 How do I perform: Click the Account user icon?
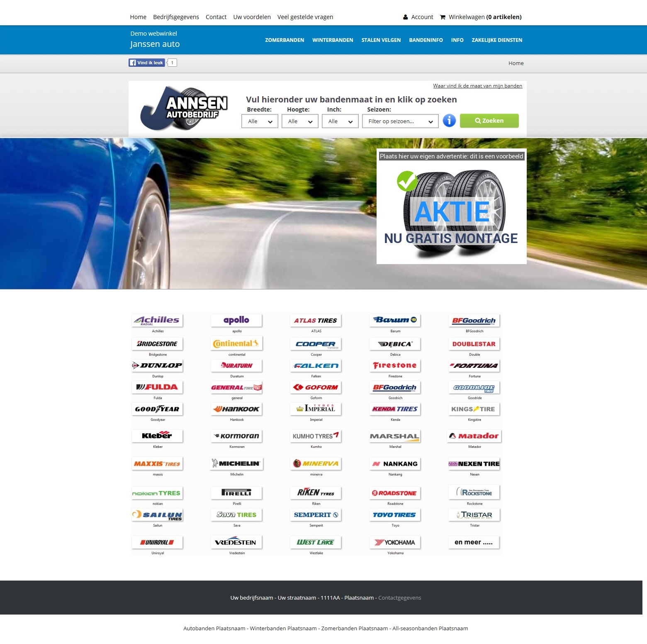coord(405,17)
